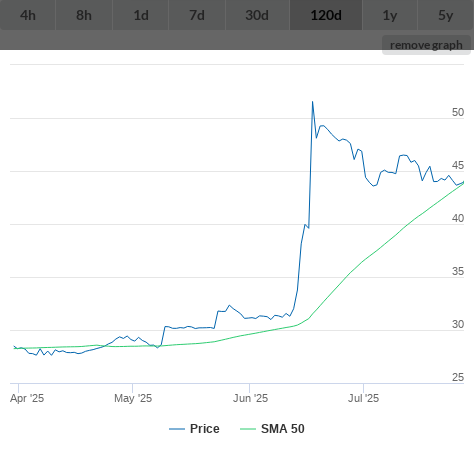Screen dimensions: 474x455
Task: Toggle the Price series in legend
Action: (194, 429)
